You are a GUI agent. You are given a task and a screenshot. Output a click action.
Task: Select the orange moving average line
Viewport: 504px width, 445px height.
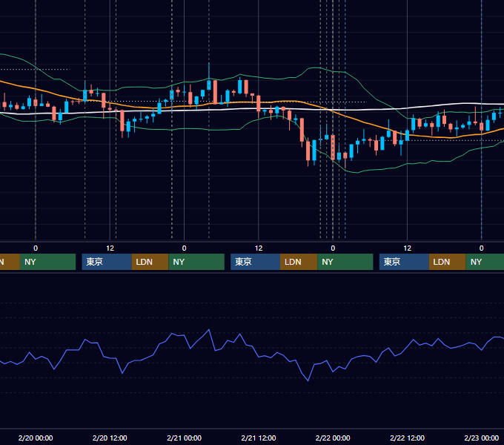pos(363,122)
